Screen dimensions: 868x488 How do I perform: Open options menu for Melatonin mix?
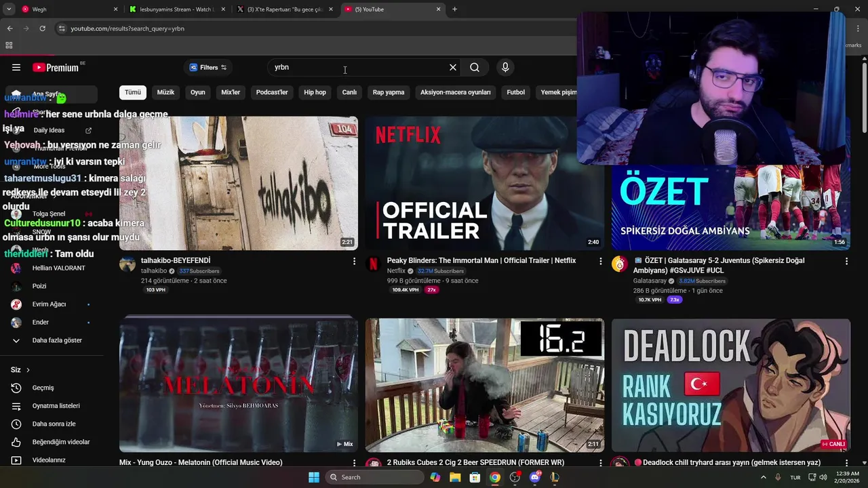[x=354, y=463]
